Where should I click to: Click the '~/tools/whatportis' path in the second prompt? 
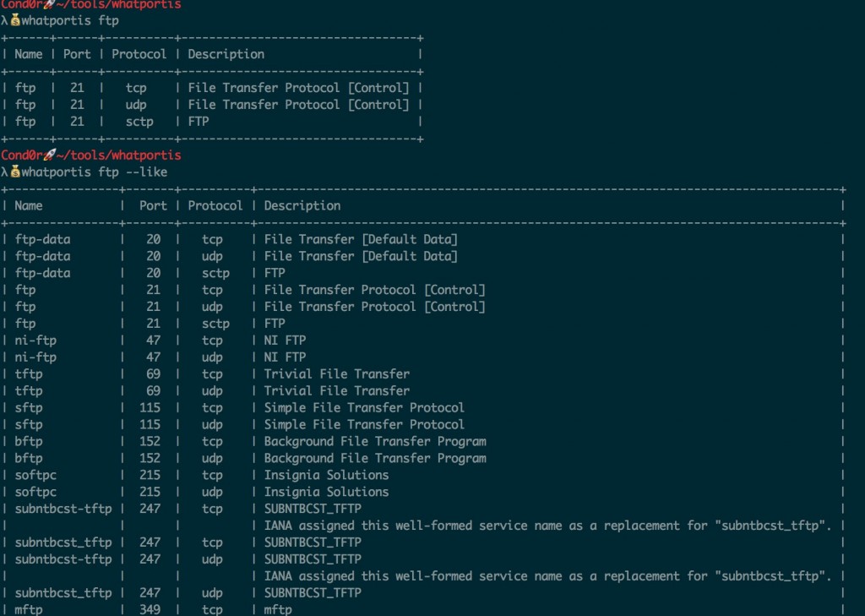pyautogui.click(x=118, y=155)
